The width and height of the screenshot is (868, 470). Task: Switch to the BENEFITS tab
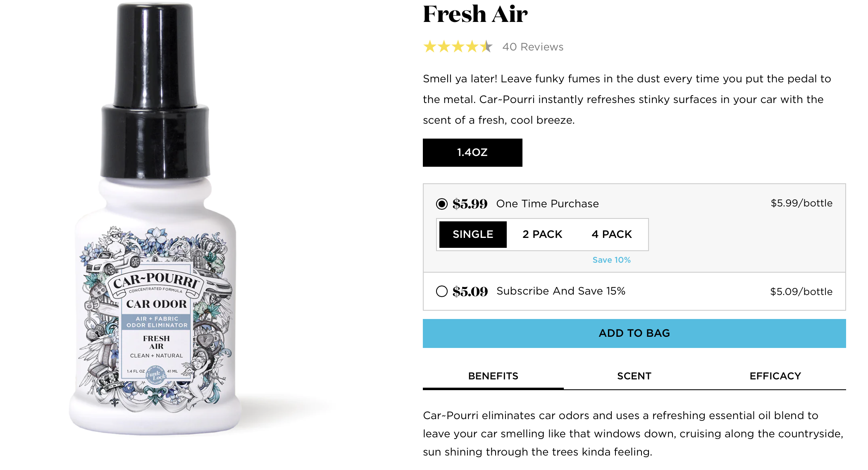tap(493, 376)
